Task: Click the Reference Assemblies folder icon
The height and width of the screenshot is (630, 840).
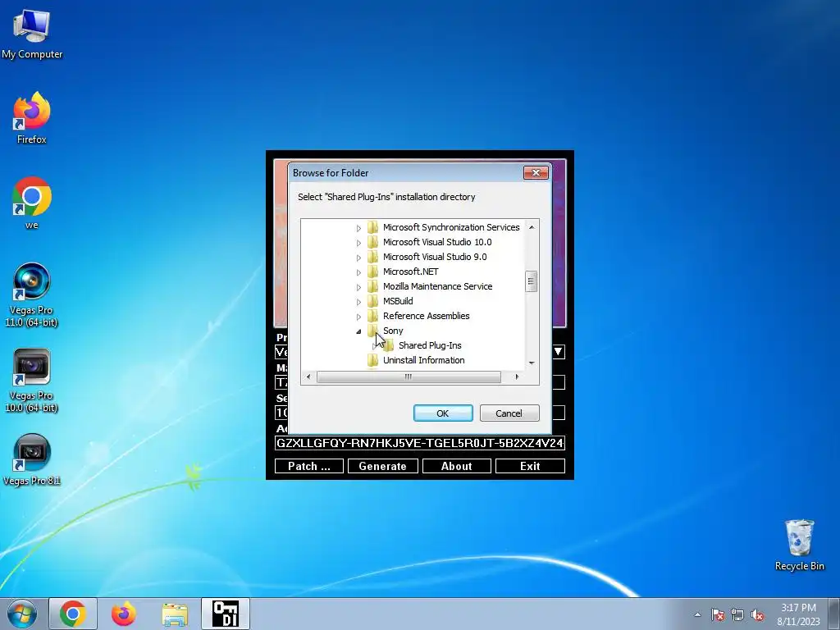Action: pos(373,316)
